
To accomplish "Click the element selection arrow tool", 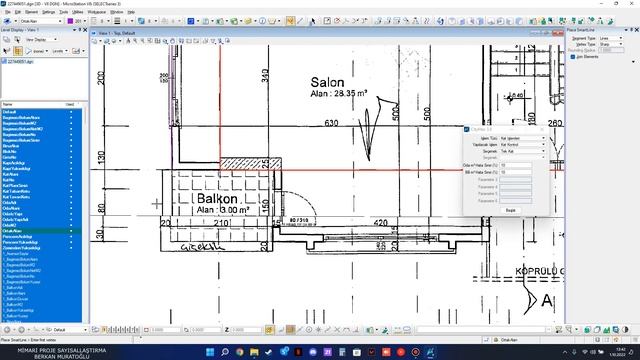I will coord(313,21).
